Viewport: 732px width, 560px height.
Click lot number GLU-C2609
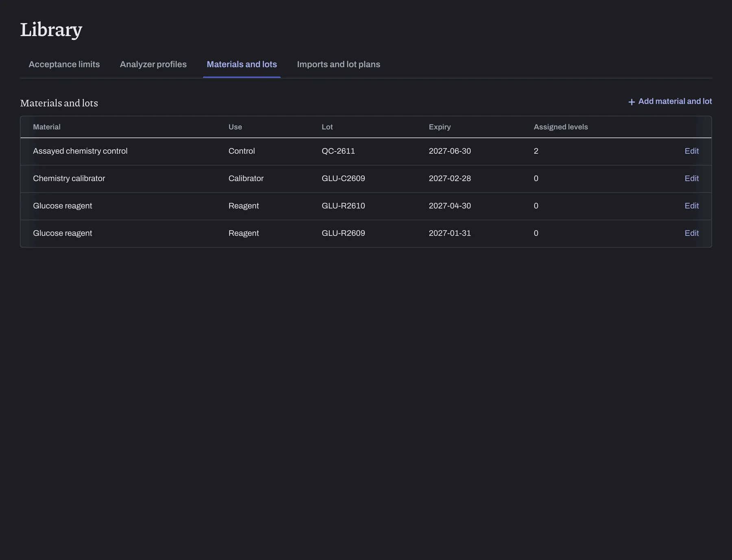[x=343, y=178]
